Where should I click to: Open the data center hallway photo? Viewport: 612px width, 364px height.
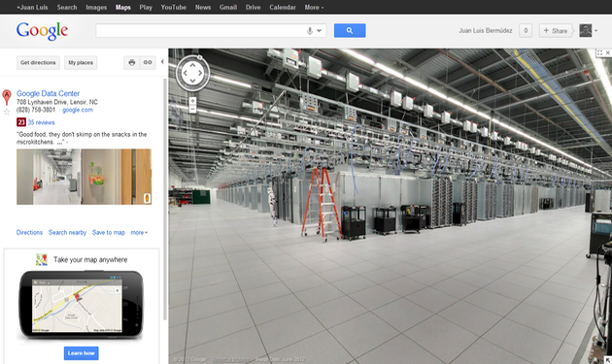(49, 177)
